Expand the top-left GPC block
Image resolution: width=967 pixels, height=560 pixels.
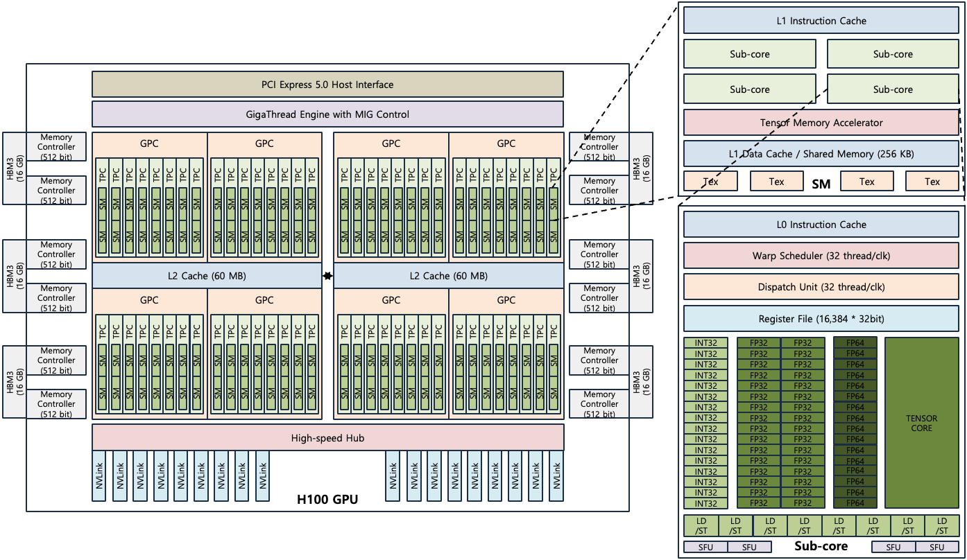[150, 143]
